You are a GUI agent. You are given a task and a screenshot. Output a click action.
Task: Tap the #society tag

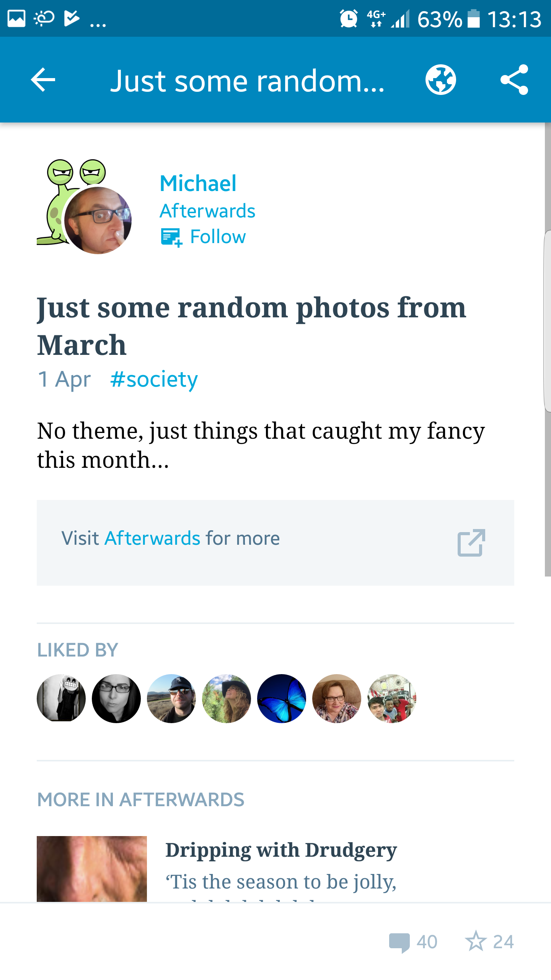click(154, 379)
